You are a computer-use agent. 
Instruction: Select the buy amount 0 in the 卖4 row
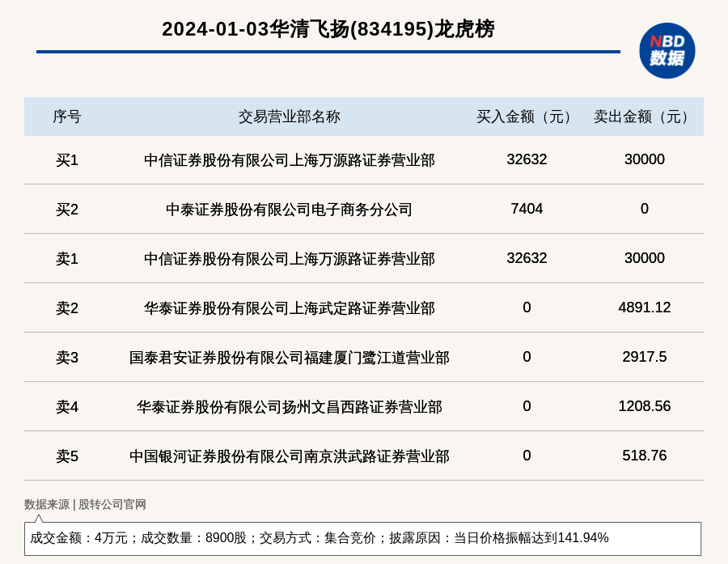point(527,406)
